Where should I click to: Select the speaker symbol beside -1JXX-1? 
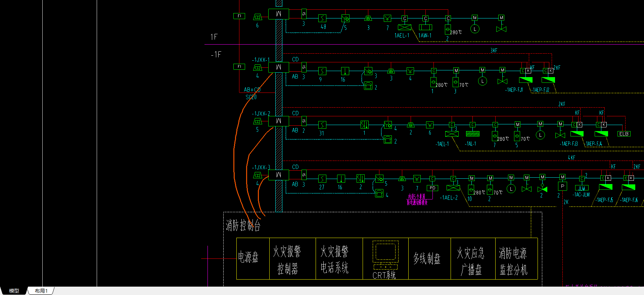(258, 68)
